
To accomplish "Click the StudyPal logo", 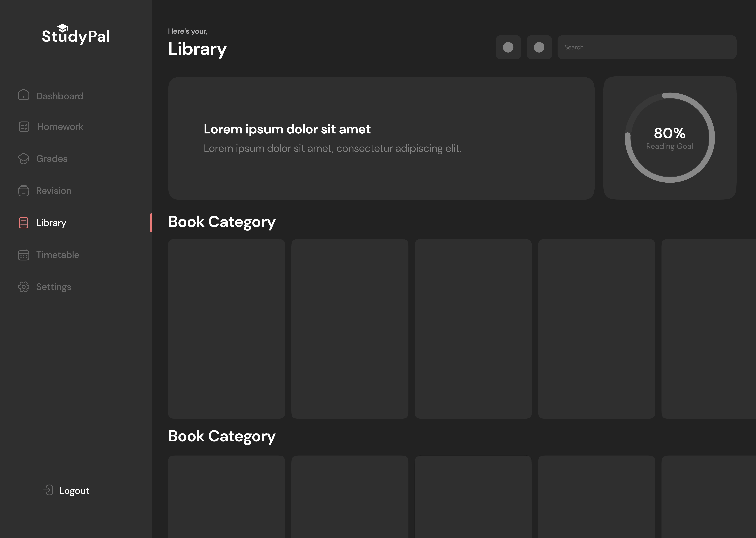I will [76, 34].
